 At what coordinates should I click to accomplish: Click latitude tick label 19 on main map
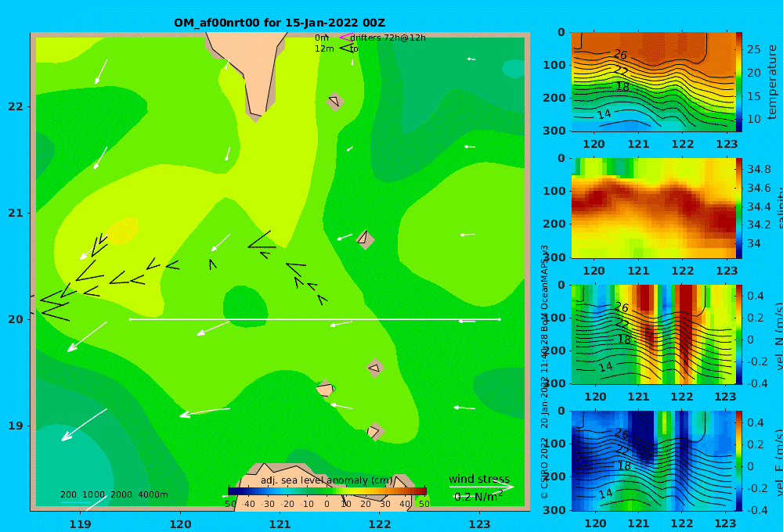pos(16,426)
